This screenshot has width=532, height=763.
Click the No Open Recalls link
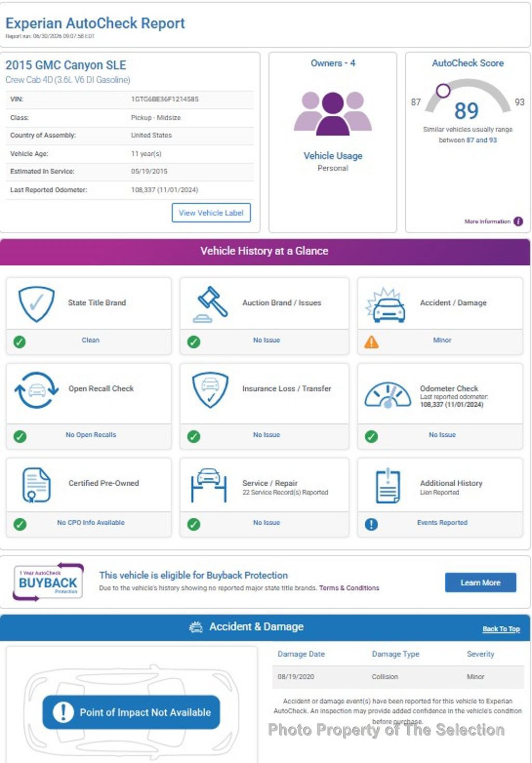point(91,435)
